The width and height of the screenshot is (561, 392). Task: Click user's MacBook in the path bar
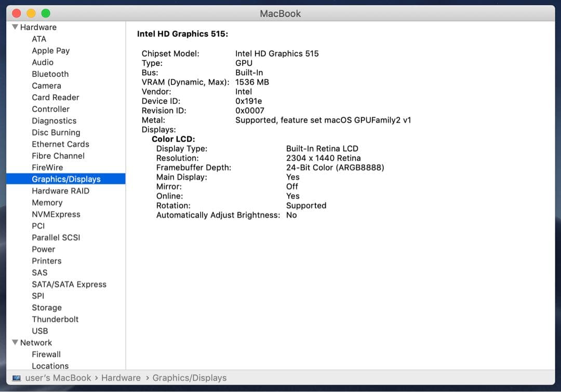point(58,378)
